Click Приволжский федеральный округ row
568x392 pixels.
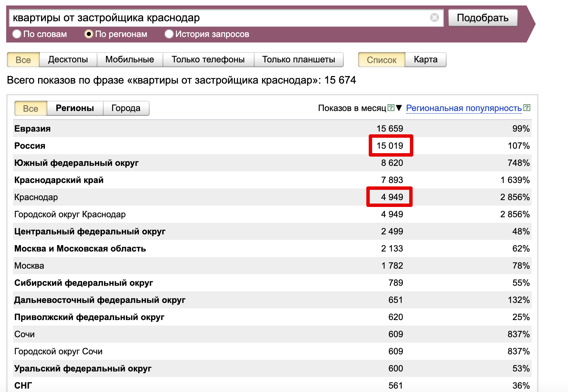[x=272, y=317]
